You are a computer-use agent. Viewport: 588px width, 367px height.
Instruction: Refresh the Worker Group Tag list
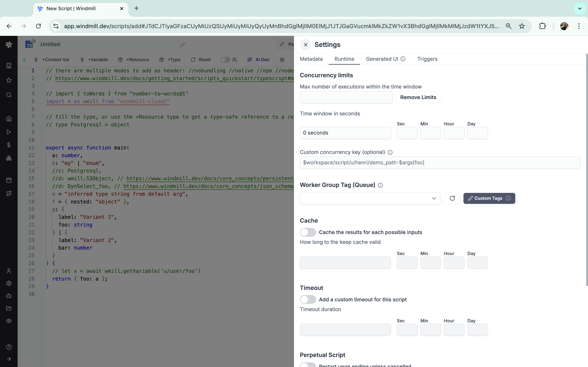pyautogui.click(x=452, y=198)
